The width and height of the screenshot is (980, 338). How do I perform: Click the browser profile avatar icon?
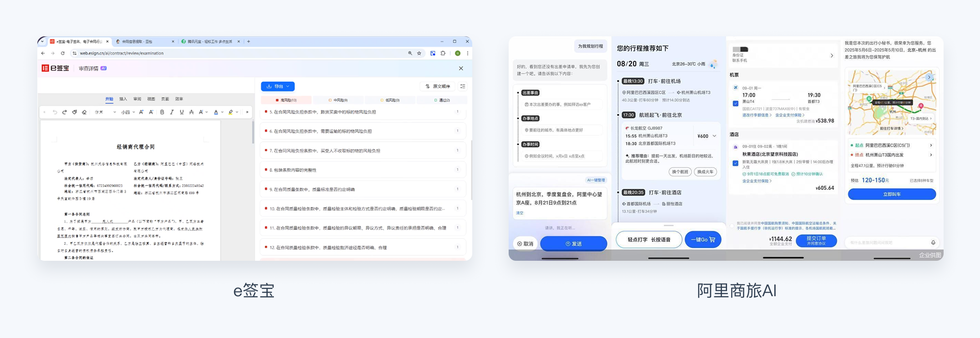458,53
